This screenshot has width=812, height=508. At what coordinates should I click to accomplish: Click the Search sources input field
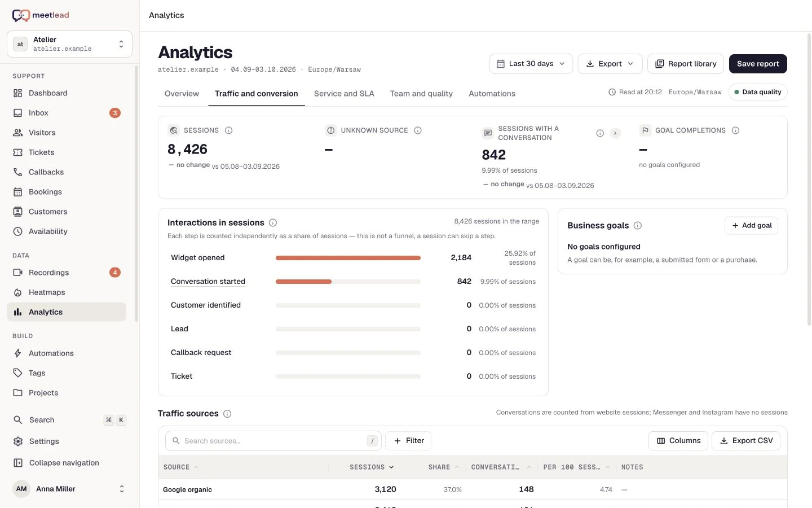[273, 441]
